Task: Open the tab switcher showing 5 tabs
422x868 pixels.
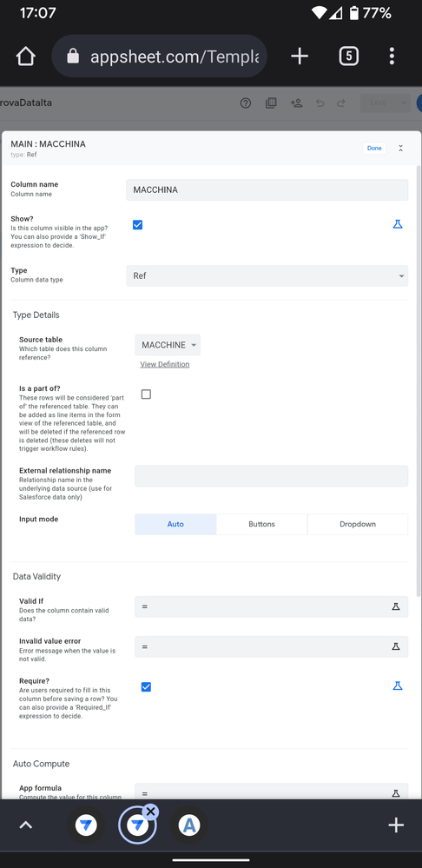Action: (x=348, y=56)
